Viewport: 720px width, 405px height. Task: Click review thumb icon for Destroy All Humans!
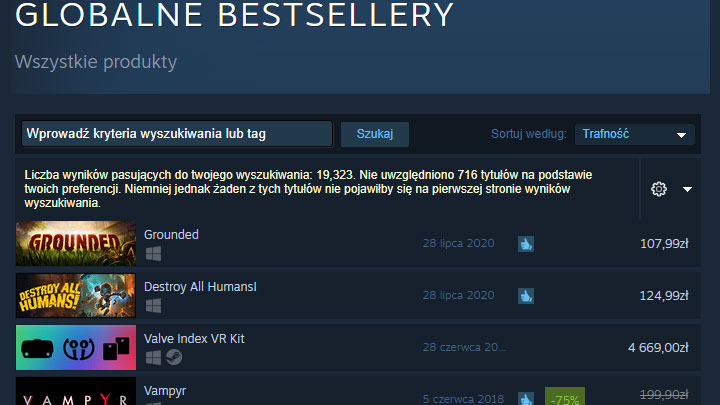coord(526,296)
